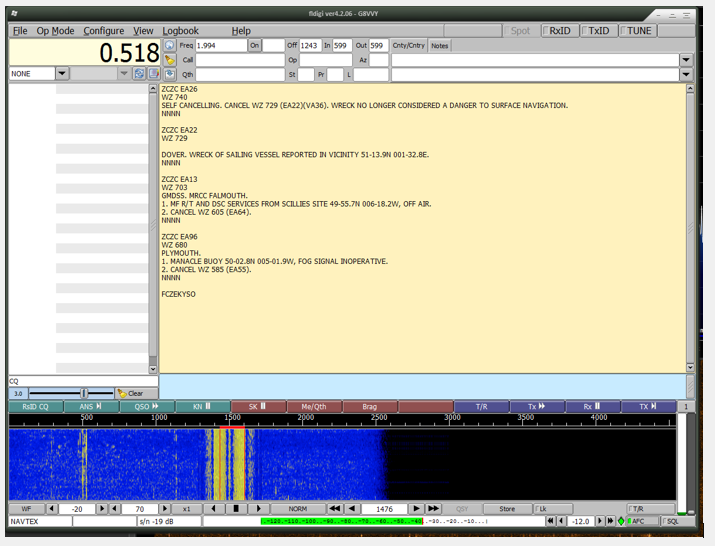Expand the lower right combo box arrow
Viewport: 715px width, 546px height.
click(686, 74)
